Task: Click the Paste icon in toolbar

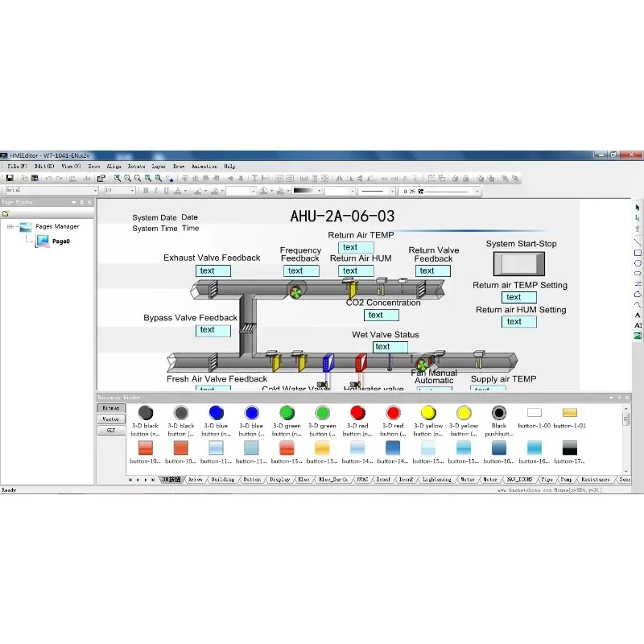Action: click(35, 178)
